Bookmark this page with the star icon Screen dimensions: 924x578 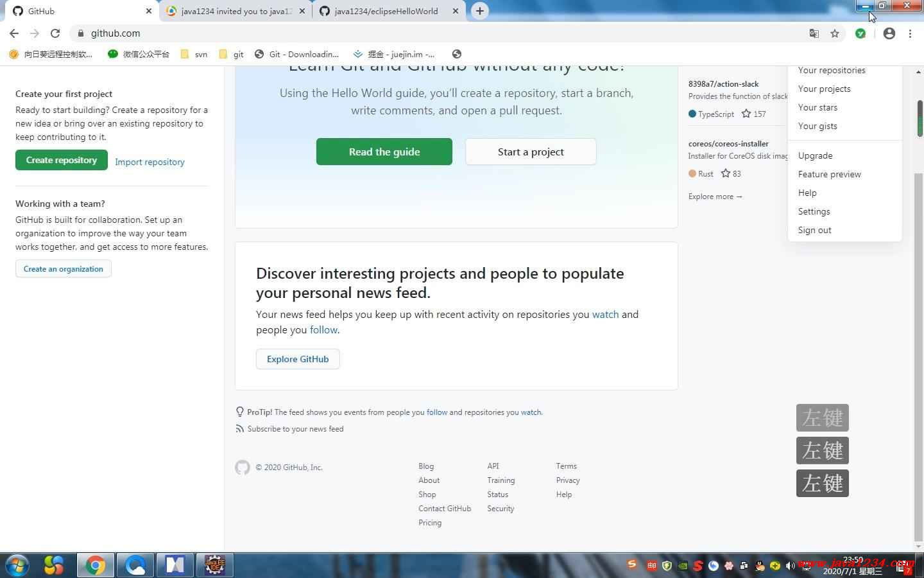[835, 33]
